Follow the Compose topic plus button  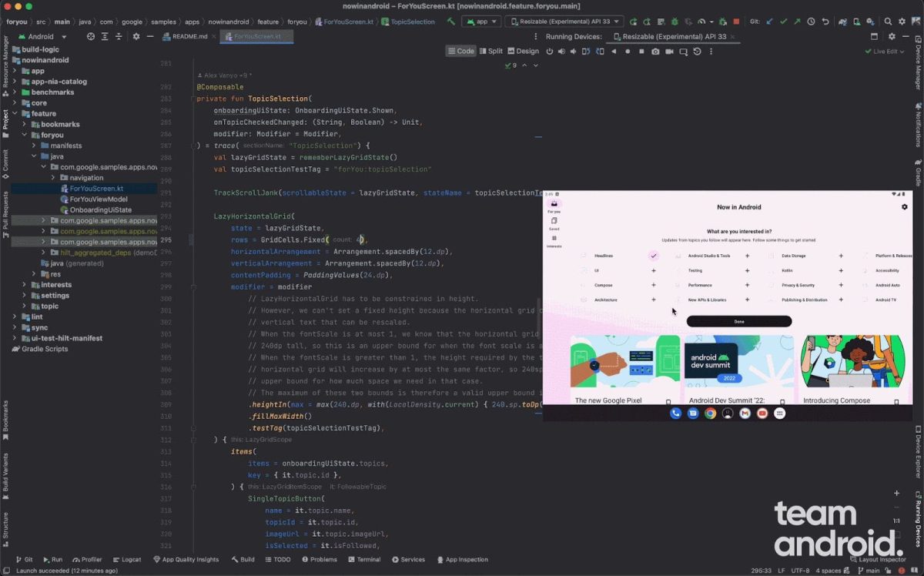654,285
